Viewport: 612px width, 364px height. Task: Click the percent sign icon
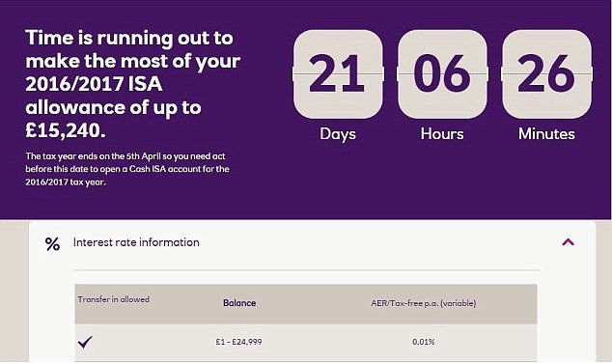52,243
